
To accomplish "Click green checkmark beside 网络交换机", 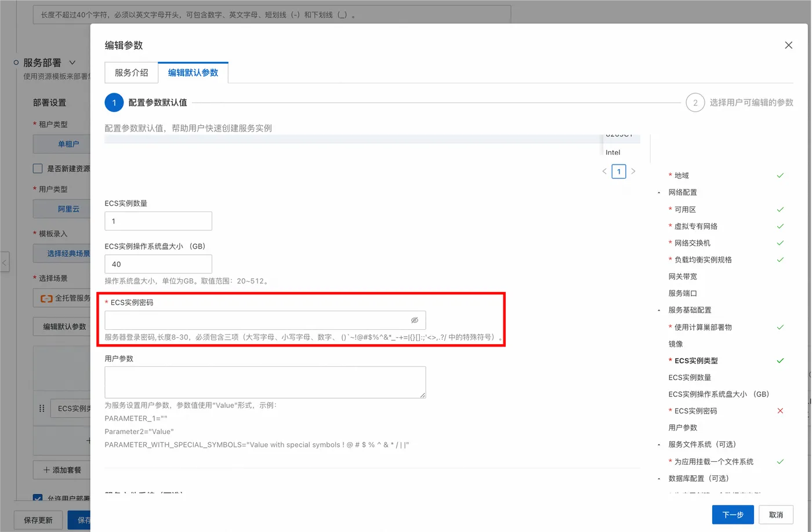I will 780,243.
